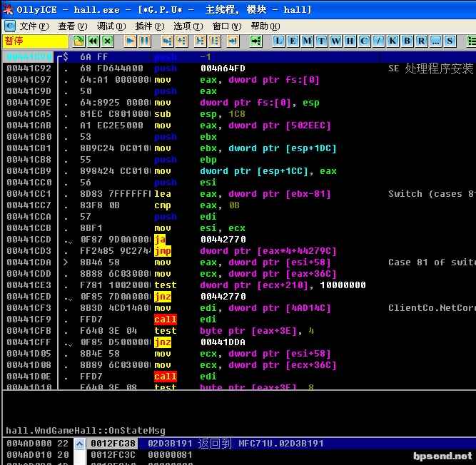Open the 窗口(W) menu
Image resolution: width=476 pixels, height=465 pixels.
[x=227, y=26]
